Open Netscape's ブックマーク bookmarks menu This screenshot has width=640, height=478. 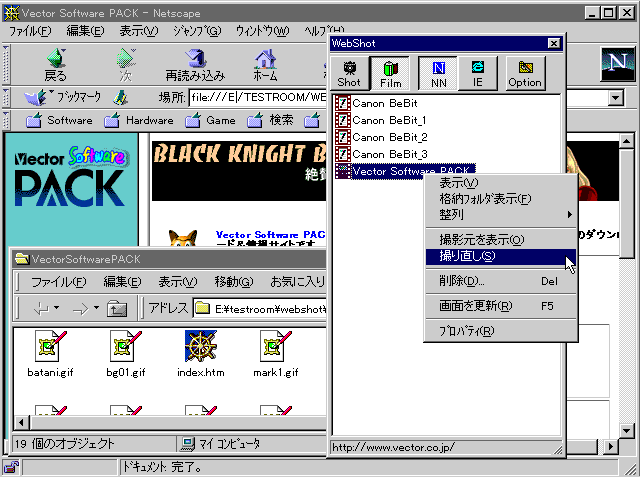click(62, 97)
